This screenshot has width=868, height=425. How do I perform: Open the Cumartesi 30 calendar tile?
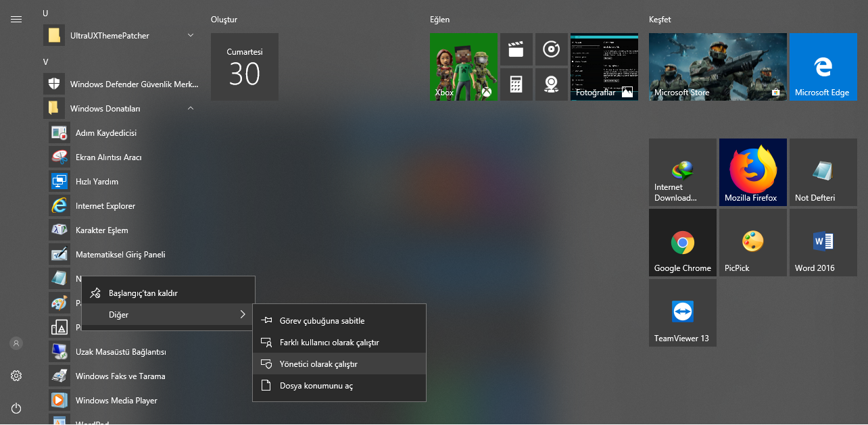click(x=244, y=66)
